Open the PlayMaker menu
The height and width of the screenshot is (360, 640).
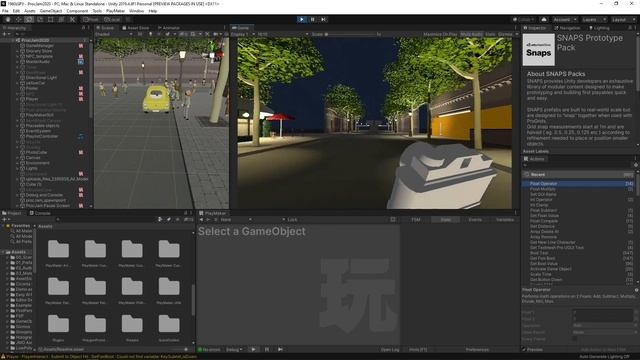coord(115,11)
